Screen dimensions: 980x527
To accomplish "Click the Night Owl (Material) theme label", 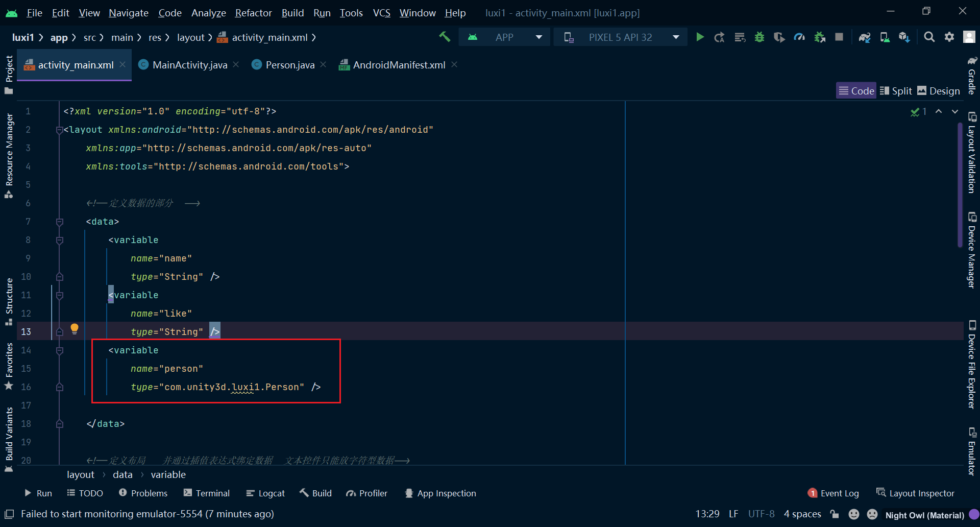I will click(924, 515).
